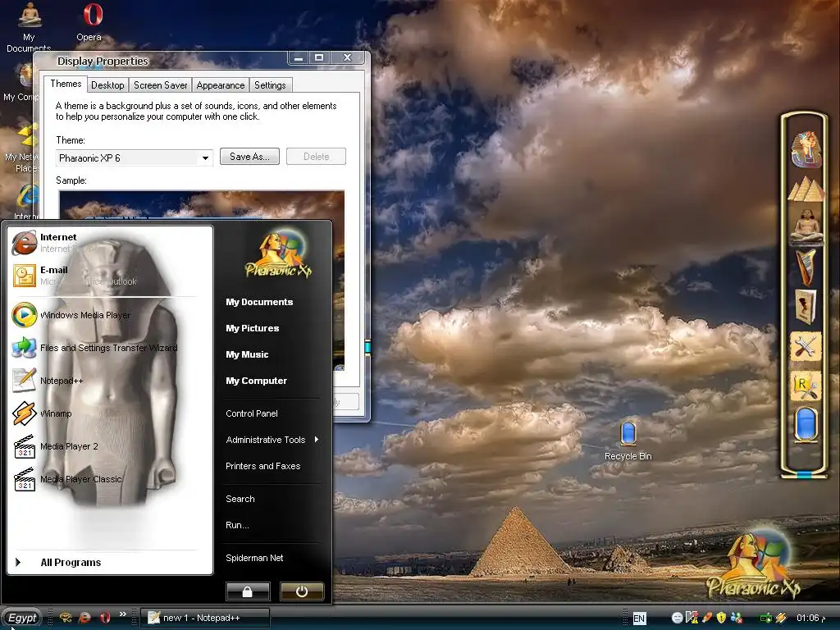The height and width of the screenshot is (630, 840).
Task: Click Eye of Horus quick launch icon
Action: [66, 618]
